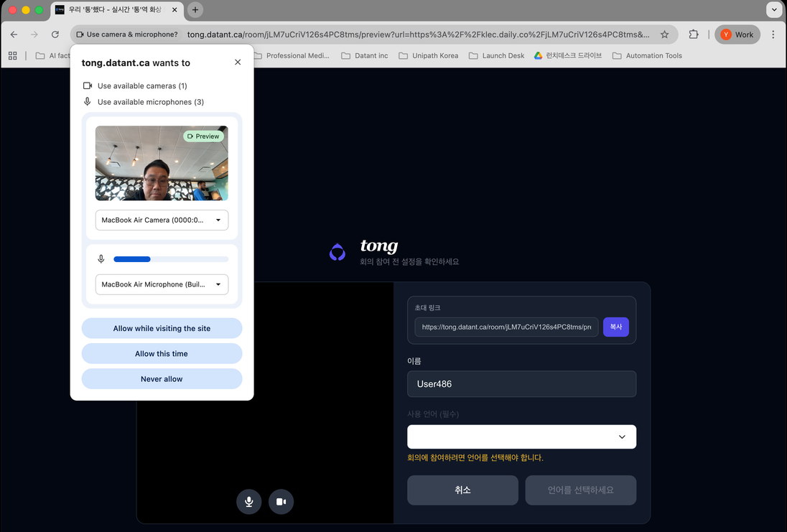Go back using browser back arrow
Viewport: 787px width, 532px height.
click(14, 34)
